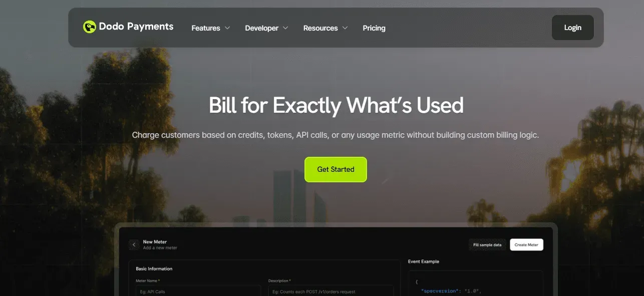
Task: Click the green Get Started button
Action: (x=336, y=169)
